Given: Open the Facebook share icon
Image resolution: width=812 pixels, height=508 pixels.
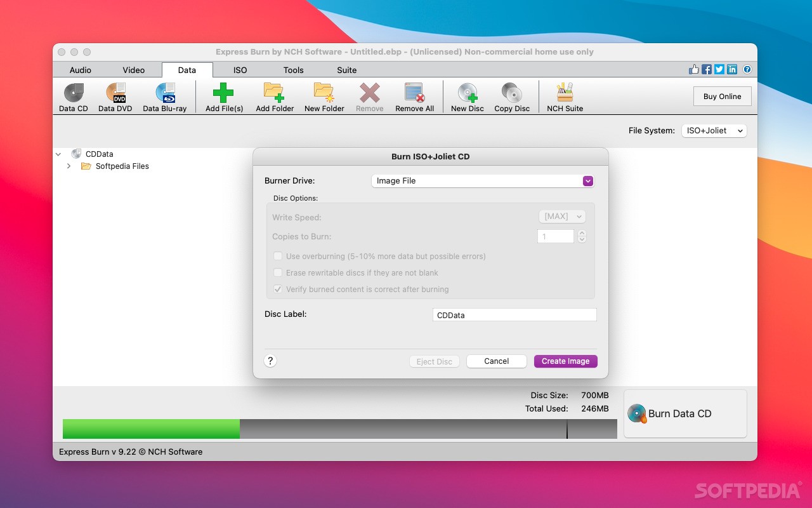Looking at the screenshot, I should (707, 70).
